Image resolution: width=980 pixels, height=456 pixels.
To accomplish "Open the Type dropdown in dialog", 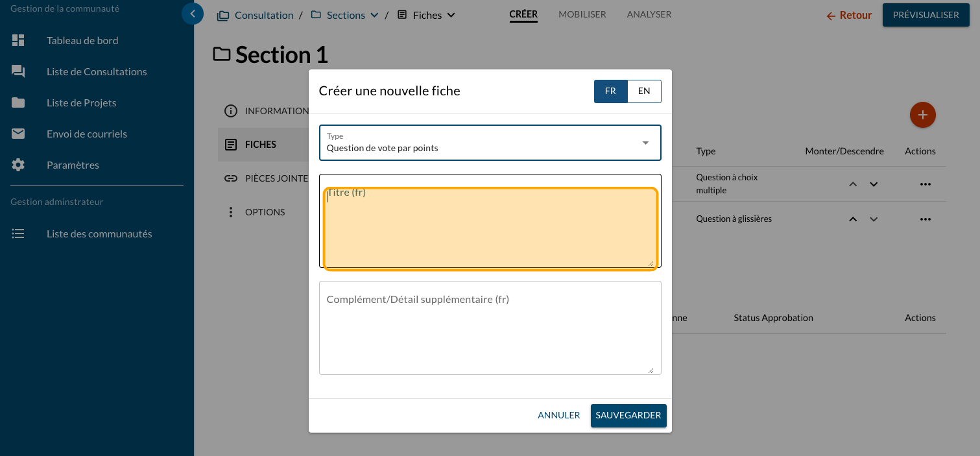I will point(490,143).
